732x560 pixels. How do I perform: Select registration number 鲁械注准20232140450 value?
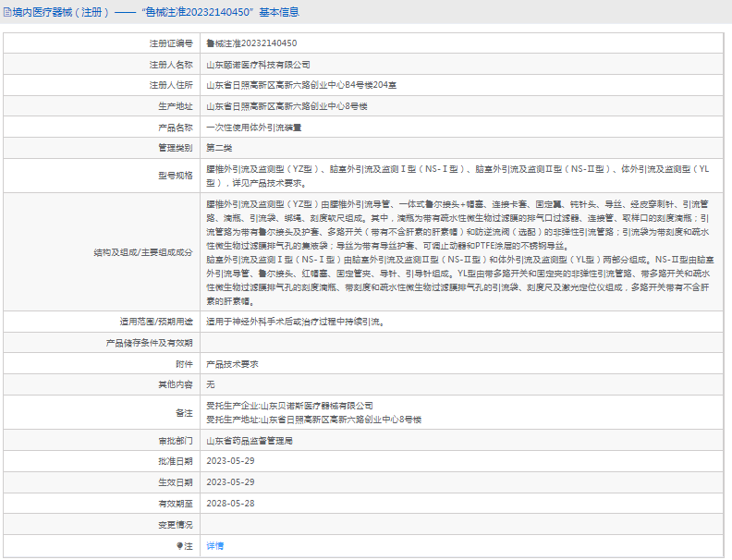[x=251, y=43]
